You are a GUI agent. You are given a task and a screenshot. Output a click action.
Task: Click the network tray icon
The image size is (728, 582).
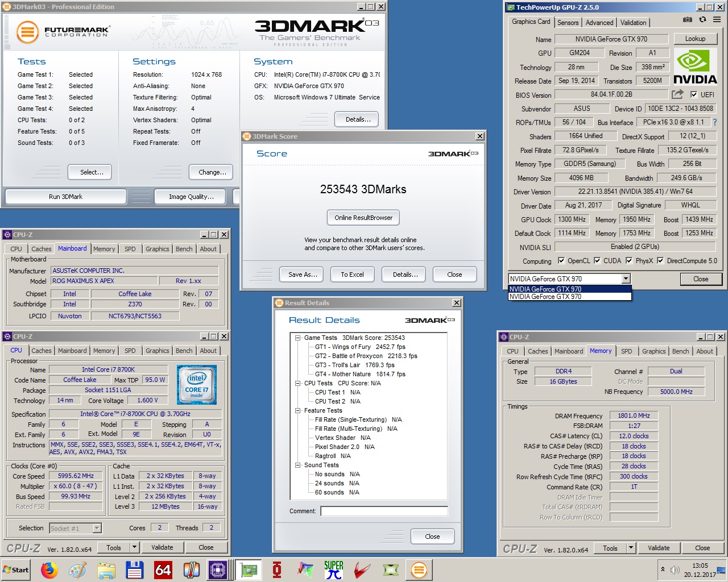tap(722, 570)
